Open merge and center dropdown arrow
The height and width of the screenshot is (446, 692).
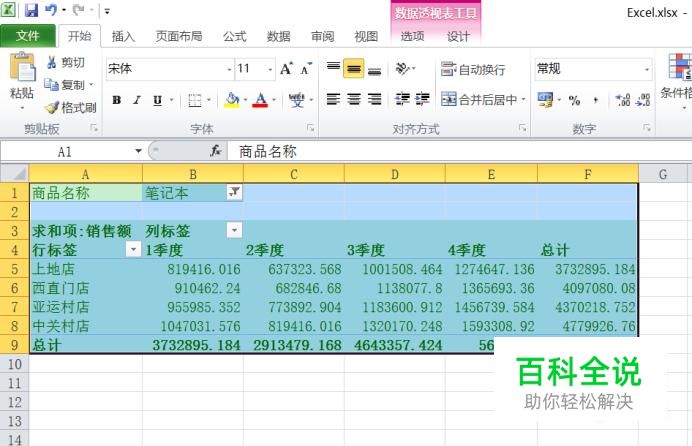(x=523, y=100)
